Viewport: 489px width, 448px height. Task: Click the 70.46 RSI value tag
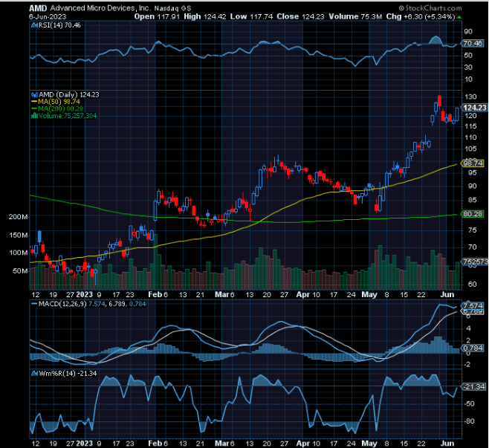click(473, 44)
